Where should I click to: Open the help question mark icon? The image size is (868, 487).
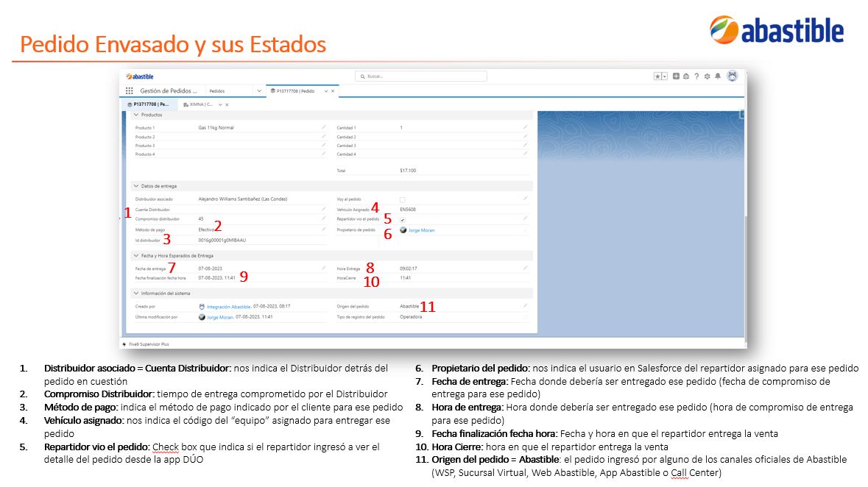click(696, 77)
